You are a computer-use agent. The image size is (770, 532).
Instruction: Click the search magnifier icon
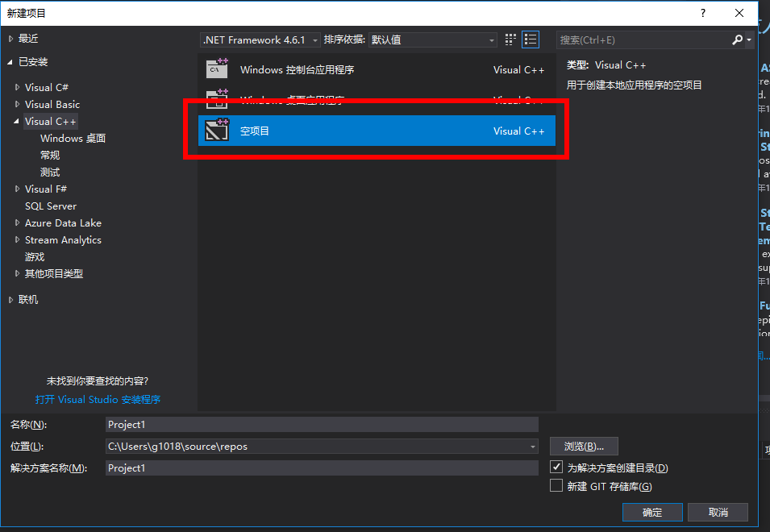click(737, 39)
